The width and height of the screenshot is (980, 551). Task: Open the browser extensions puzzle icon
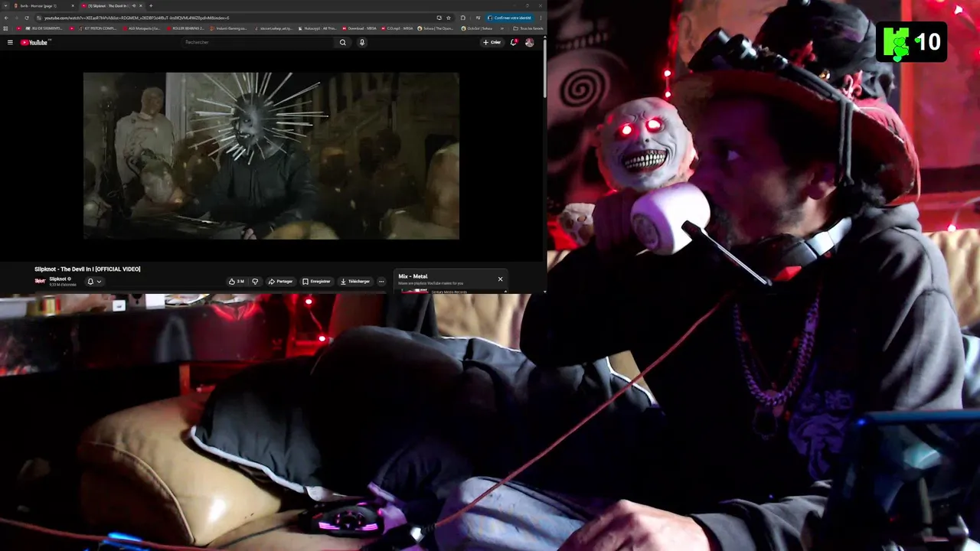click(x=463, y=18)
